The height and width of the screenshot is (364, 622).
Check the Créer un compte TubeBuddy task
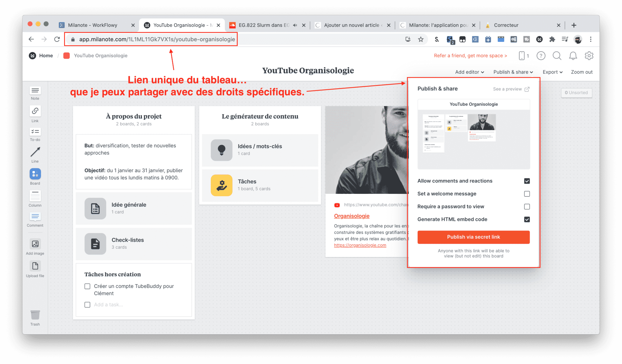pos(87,286)
